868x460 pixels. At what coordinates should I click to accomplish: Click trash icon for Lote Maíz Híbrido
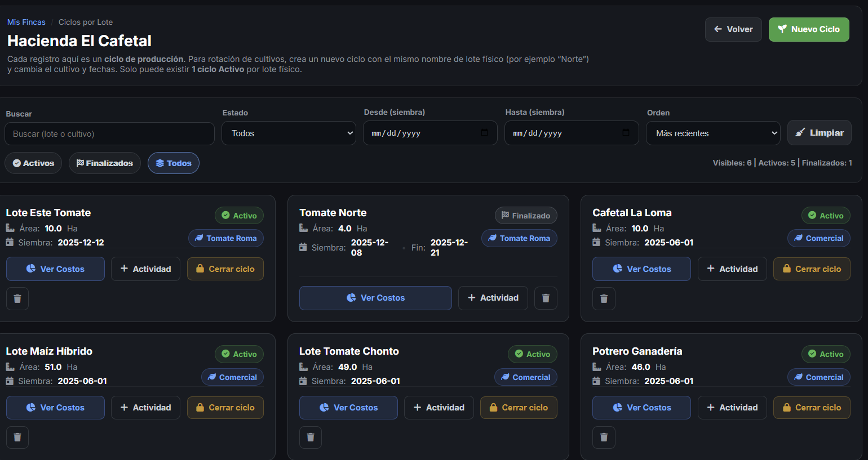click(x=17, y=437)
